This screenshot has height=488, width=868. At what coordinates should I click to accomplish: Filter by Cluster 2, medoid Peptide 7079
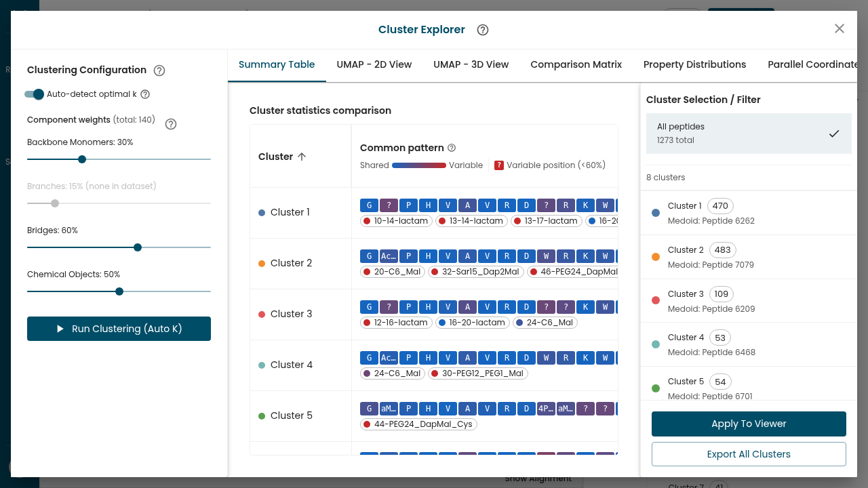pos(749,257)
